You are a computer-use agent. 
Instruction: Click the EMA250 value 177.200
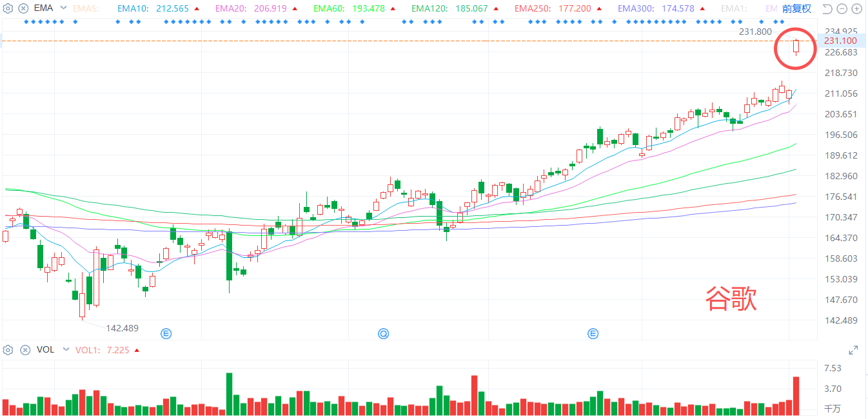click(x=575, y=8)
